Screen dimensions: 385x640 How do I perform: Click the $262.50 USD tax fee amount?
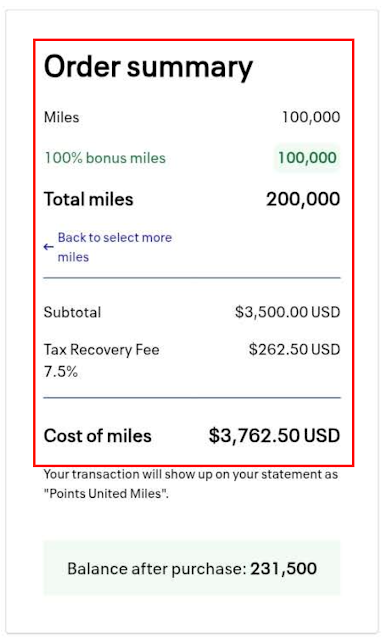pos(294,349)
